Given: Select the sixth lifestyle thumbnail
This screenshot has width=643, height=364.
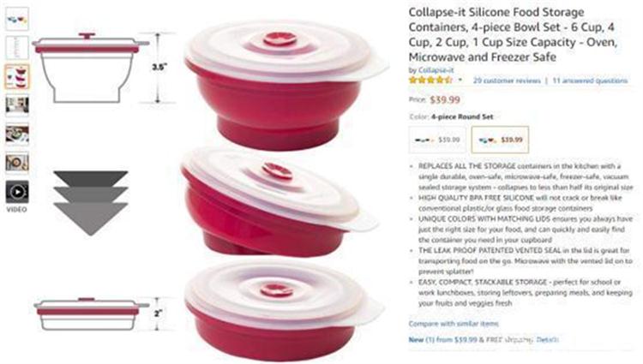Looking at the screenshot, I should pos(17,163).
